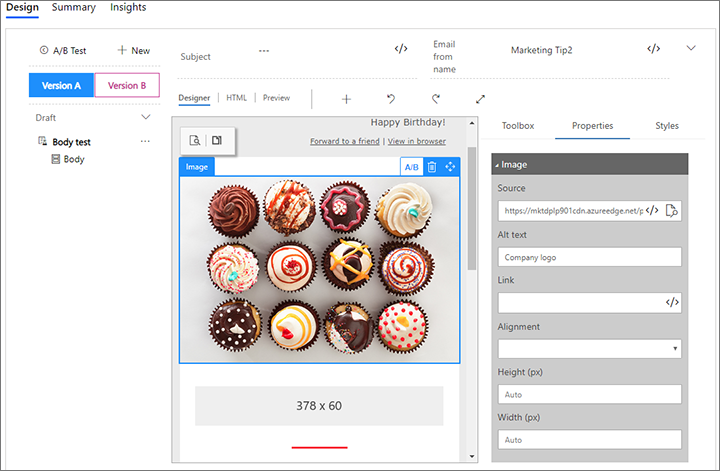
Task: Expand the header chevron at top right
Action: [x=690, y=48]
